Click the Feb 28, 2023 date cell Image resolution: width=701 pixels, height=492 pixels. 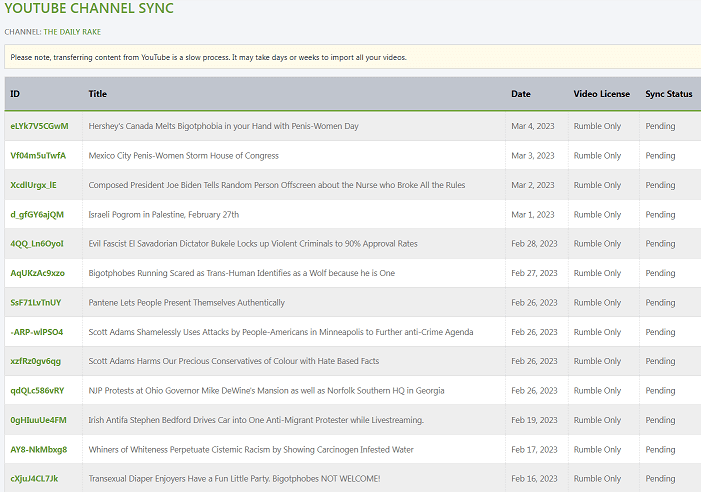[x=534, y=244]
